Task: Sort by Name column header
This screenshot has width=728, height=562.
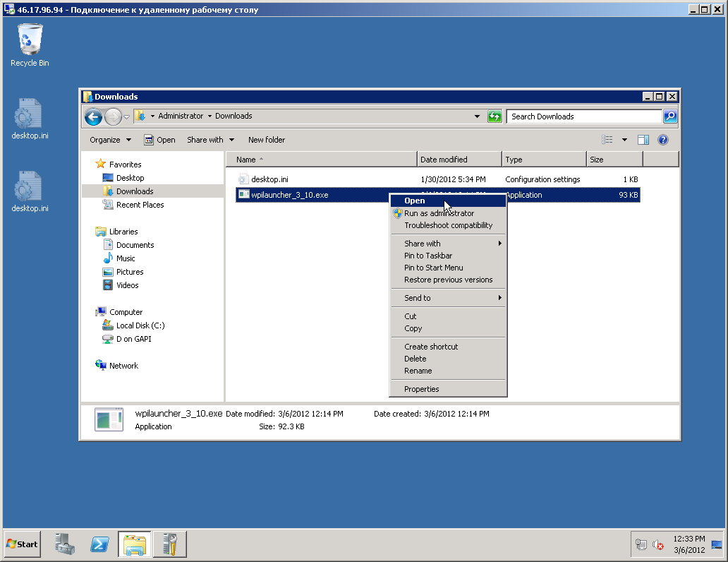Action: coord(322,160)
